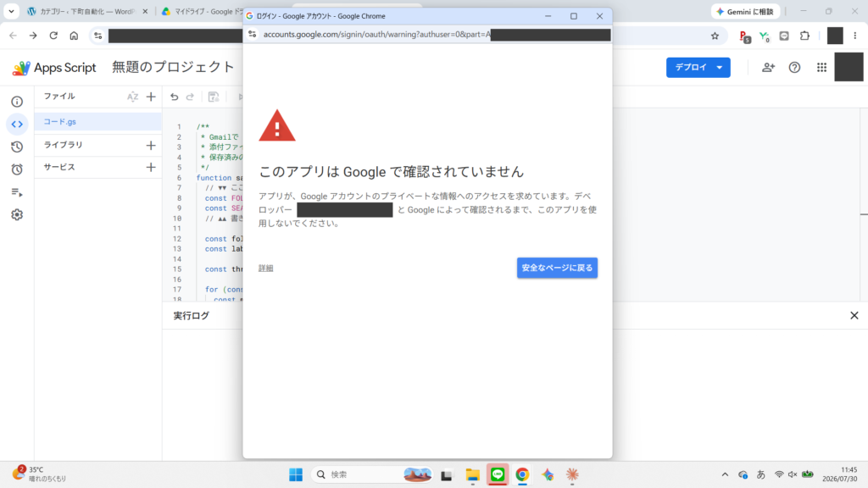Open File Explorer from the taskbar
868x488 pixels.
[472, 474]
